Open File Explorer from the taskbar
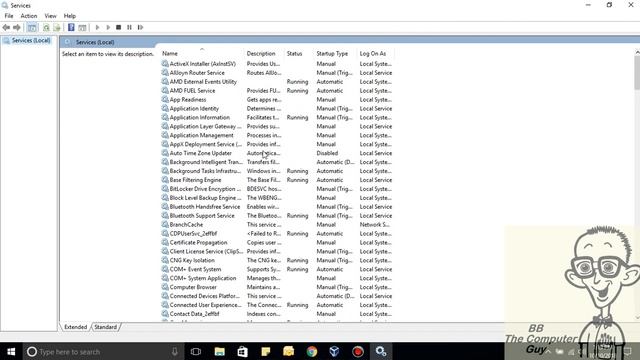 [x=220, y=351]
